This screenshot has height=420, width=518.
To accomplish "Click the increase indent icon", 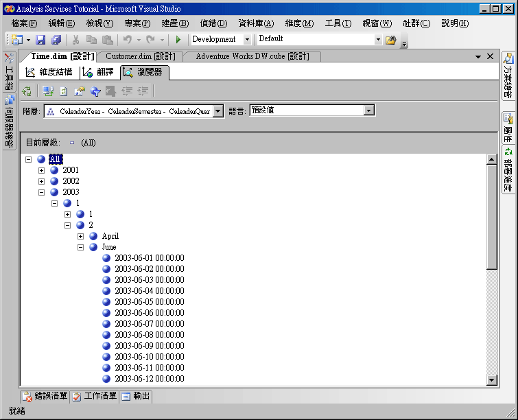I will pos(143,91).
